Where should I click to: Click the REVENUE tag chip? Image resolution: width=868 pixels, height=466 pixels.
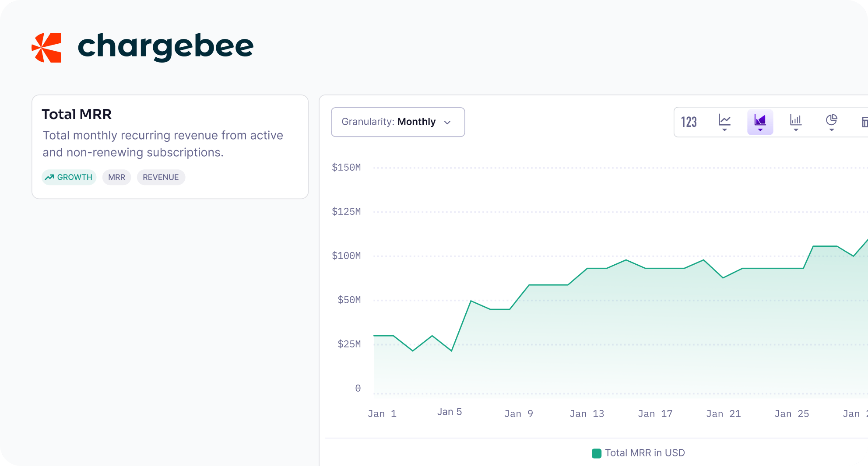pyautogui.click(x=161, y=177)
